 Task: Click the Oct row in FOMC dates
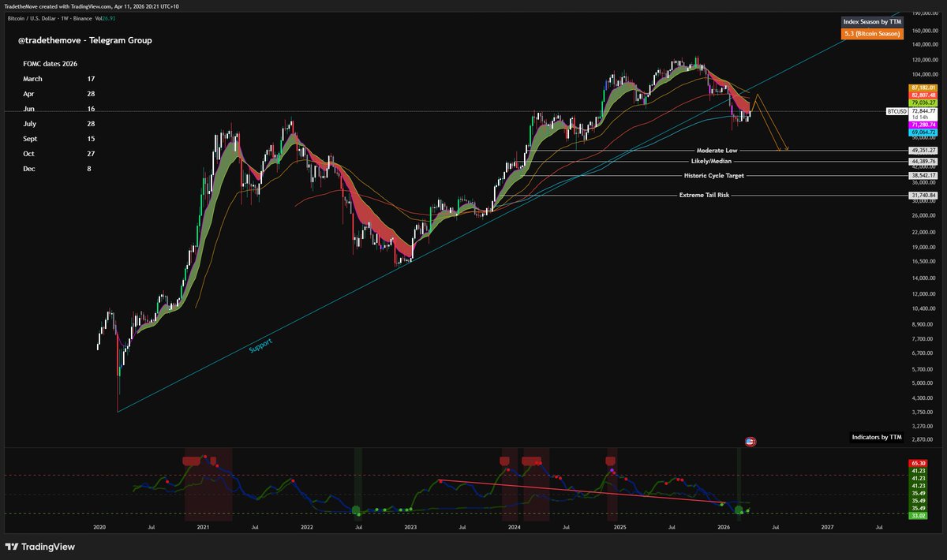pyautogui.click(x=59, y=154)
